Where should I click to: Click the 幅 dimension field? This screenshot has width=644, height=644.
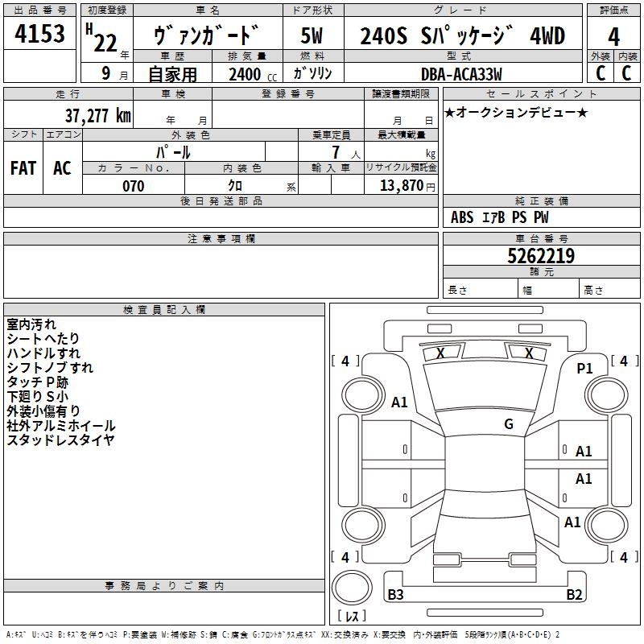click(548, 289)
